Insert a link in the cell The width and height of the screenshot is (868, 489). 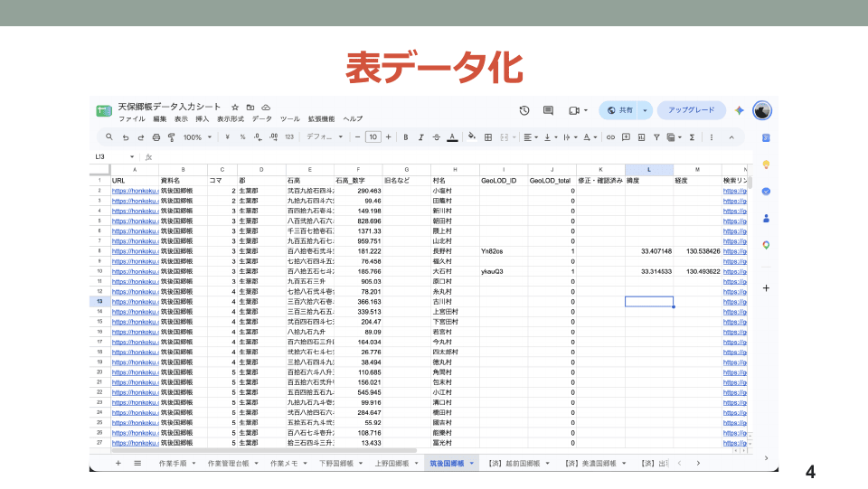click(x=610, y=137)
